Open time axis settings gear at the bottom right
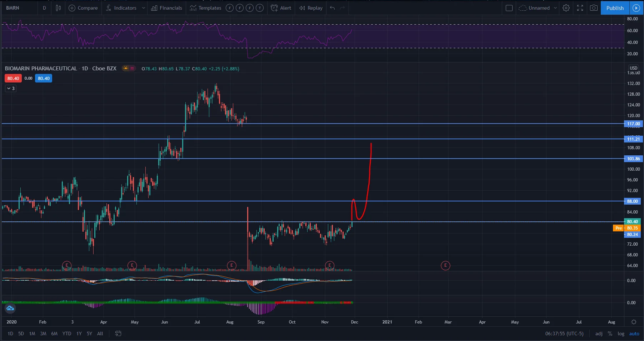Screen dimensions: 644x341 click(x=634, y=322)
